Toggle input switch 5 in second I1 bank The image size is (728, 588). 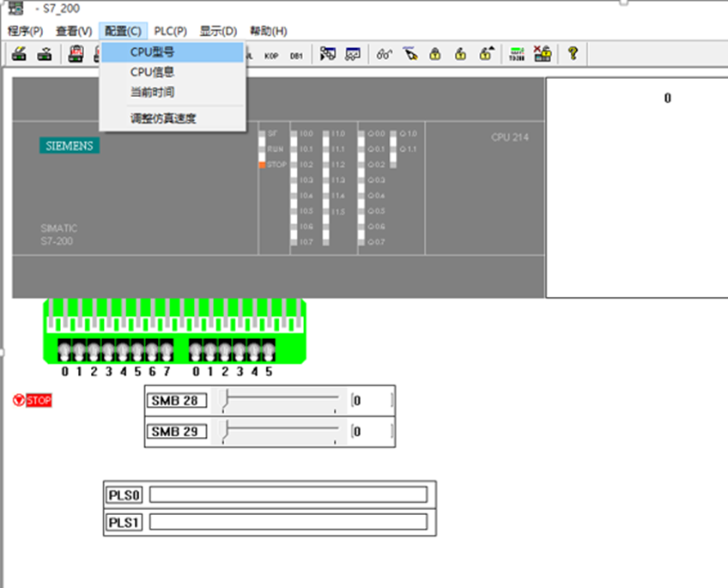(269, 351)
